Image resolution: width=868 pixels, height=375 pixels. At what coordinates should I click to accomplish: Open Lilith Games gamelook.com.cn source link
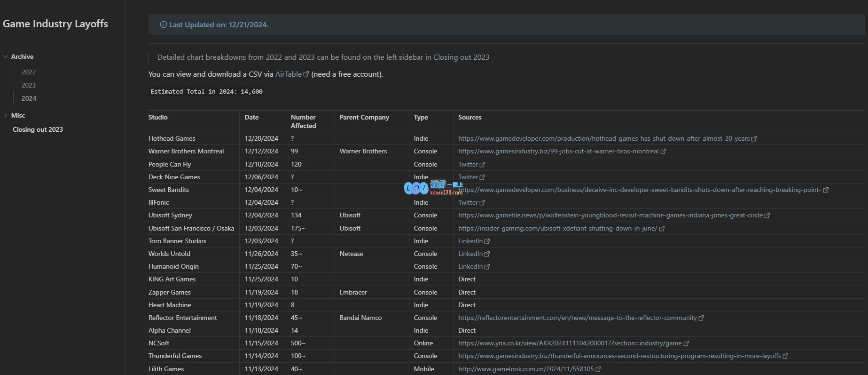point(526,369)
